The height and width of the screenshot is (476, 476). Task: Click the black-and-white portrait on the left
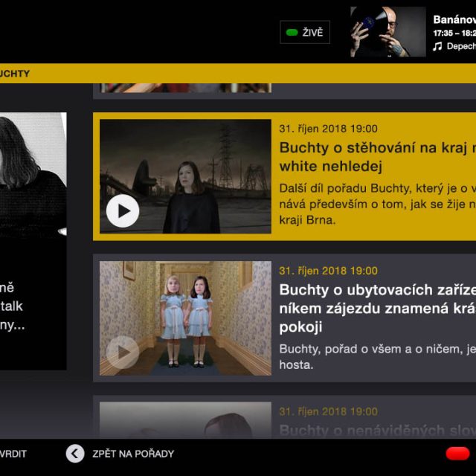[33, 178]
